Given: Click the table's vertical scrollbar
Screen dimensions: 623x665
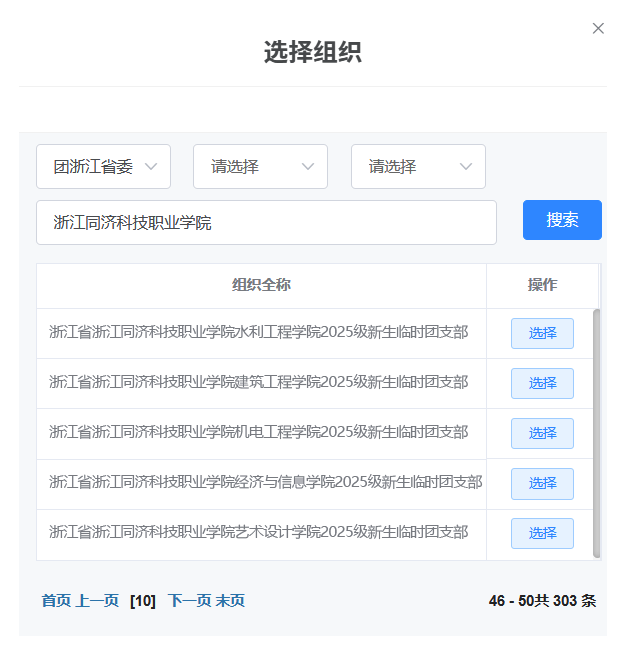Looking at the screenshot, I should coord(597,432).
